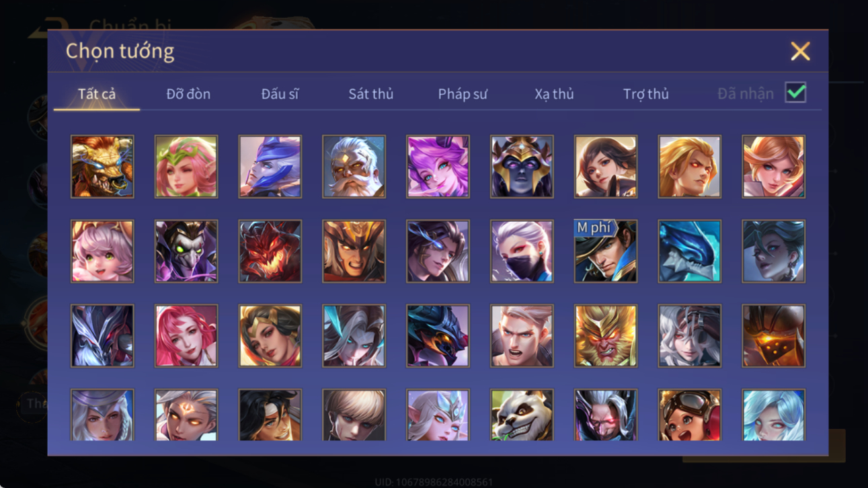Pick the pink-haired girl with leaf crown
The width and height of the screenshot is (868, 488).
[186, 167]
